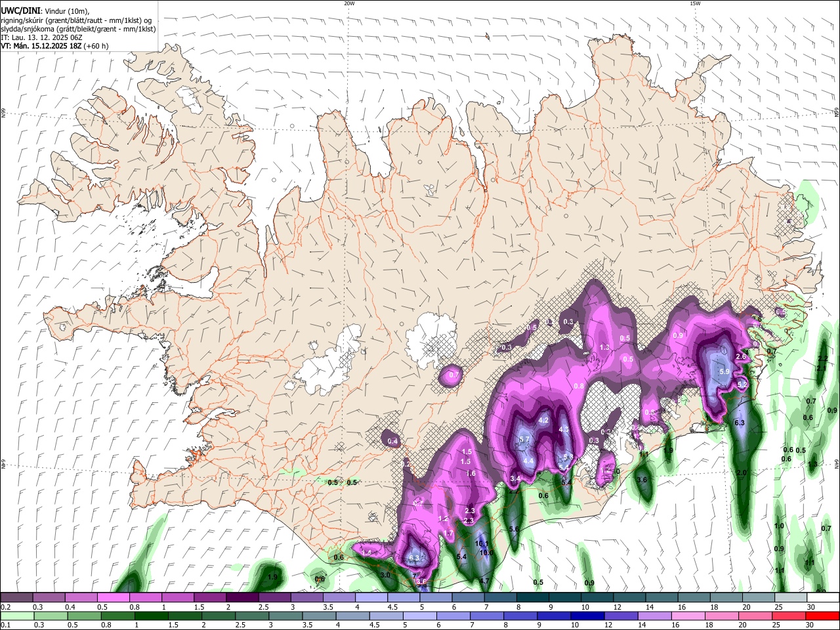
Task: Select the white 30 swatch in snow legend
Action: [x=823, y=598]
